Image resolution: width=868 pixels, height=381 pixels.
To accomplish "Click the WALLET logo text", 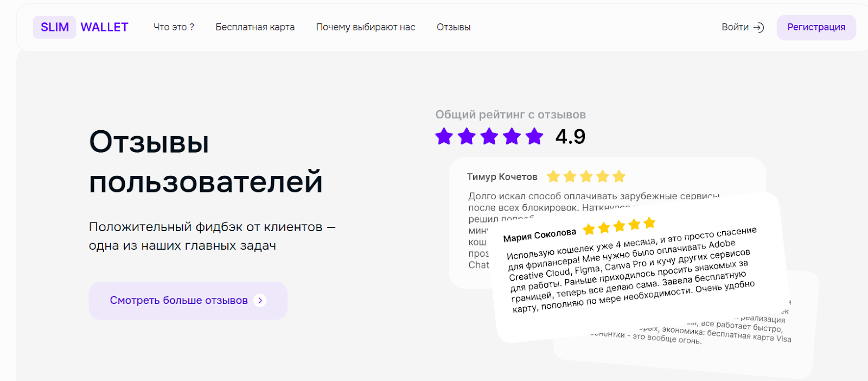I will 104,27.
